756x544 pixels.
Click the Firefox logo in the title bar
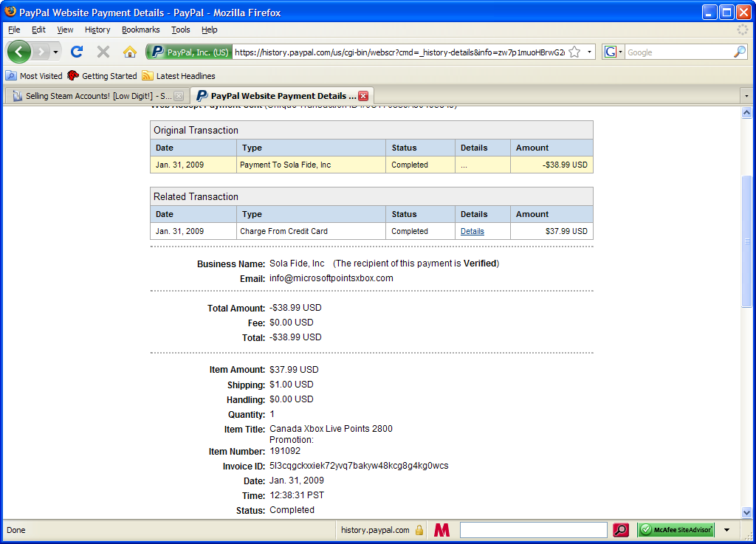pos(10,12)
